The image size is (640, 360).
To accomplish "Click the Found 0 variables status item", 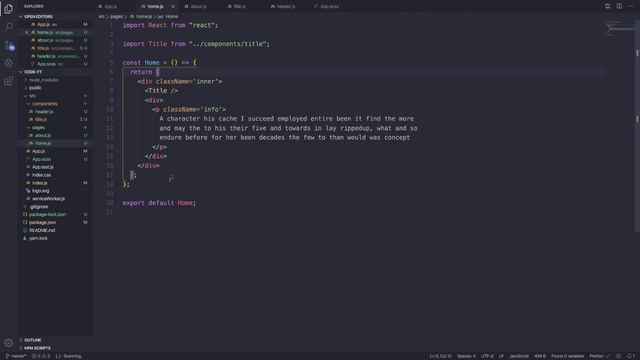I will click(x=567, y=356).
